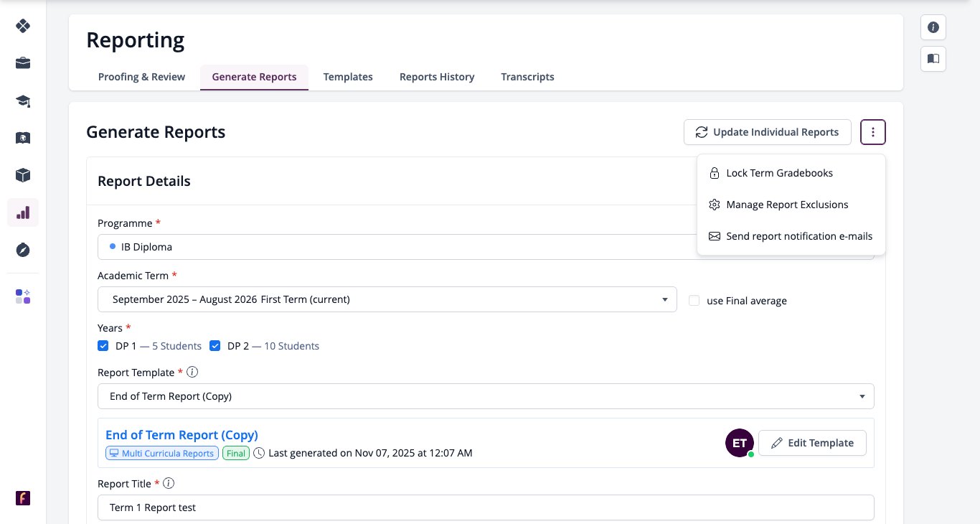
Task: Uncheck the DP 1 years checkbox
Action: 103,346
